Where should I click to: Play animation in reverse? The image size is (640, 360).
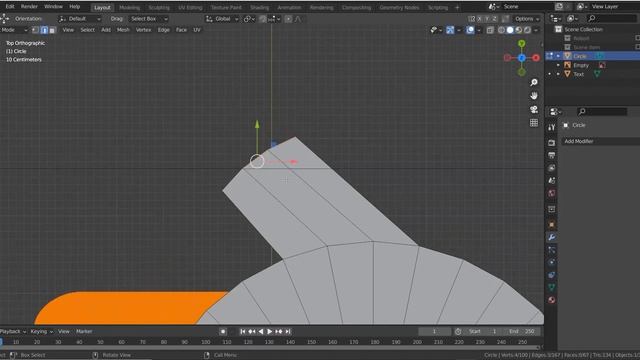[x=261, y=331]
